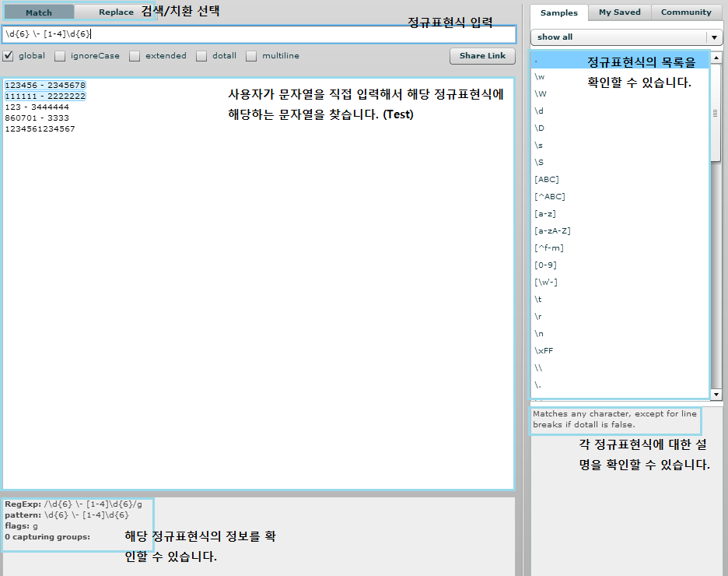Click the show all dropdown arrow
This screenshot has height=576, width=728.
point(714,37)
